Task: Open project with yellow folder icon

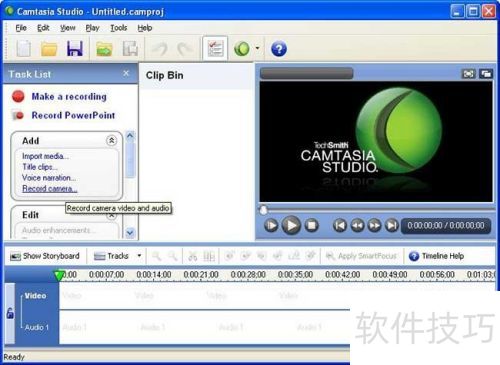Action: point(49,49)
